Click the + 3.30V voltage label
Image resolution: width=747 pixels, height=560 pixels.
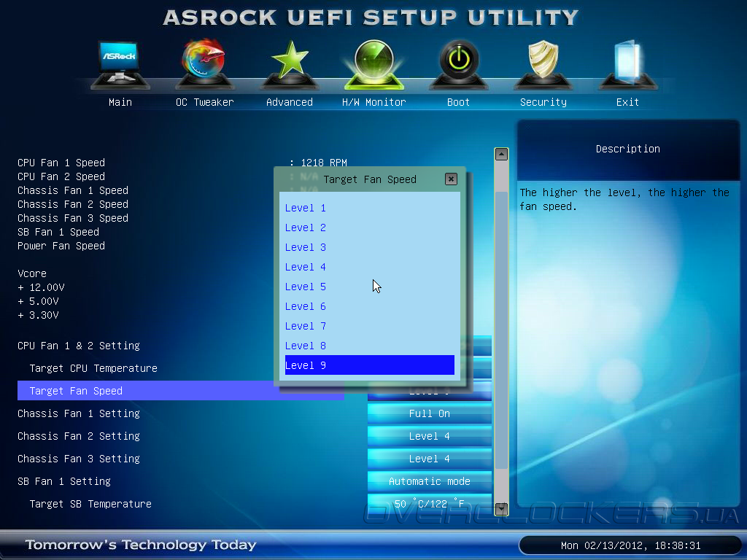click(38, 315)
